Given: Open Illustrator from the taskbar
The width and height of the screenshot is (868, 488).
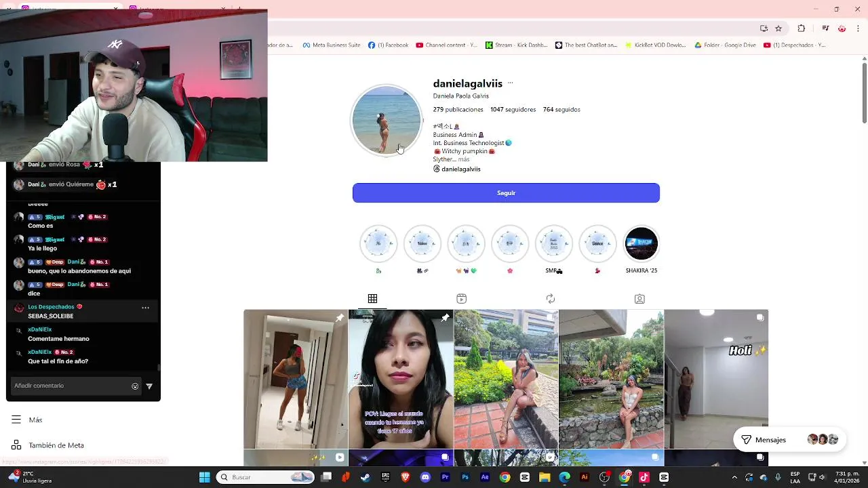Looking at the screenshot, I should tap(585, 477).
